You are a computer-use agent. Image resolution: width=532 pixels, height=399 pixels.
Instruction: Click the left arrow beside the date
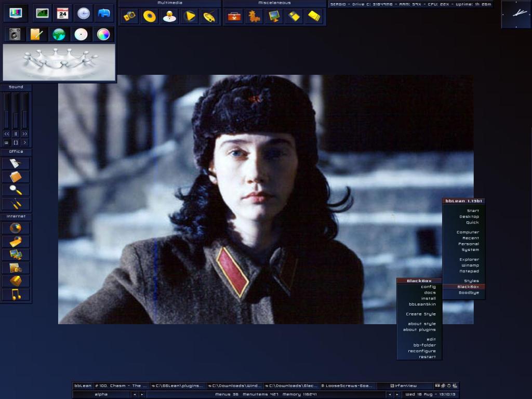point(390,395)
